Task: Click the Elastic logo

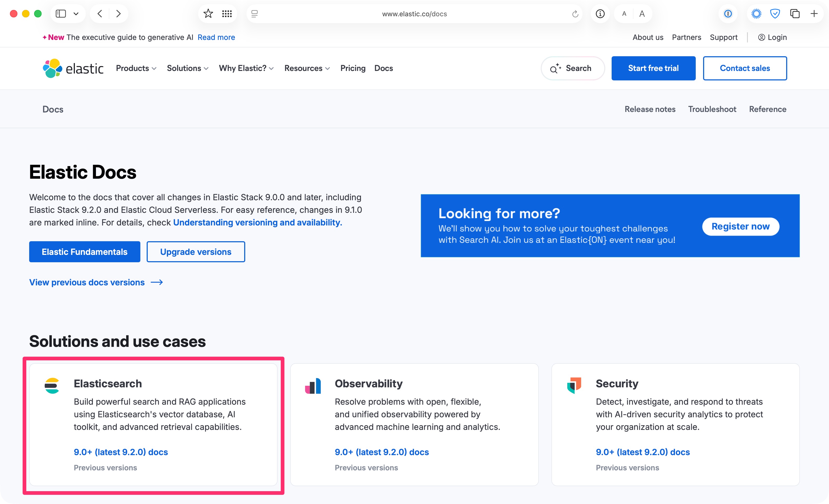Action: tap(73, 68)
